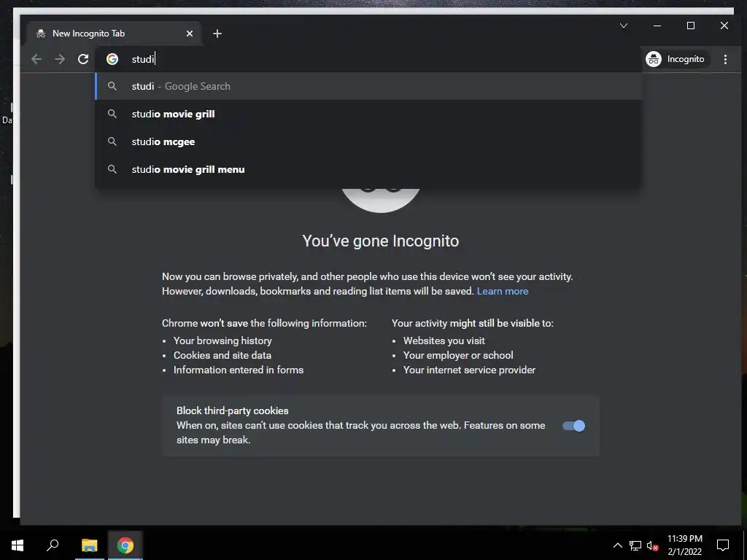This screenshot has width=747, height=560.
Task: Reload the page with the refresh icon
Action: [x=83, y=59]
